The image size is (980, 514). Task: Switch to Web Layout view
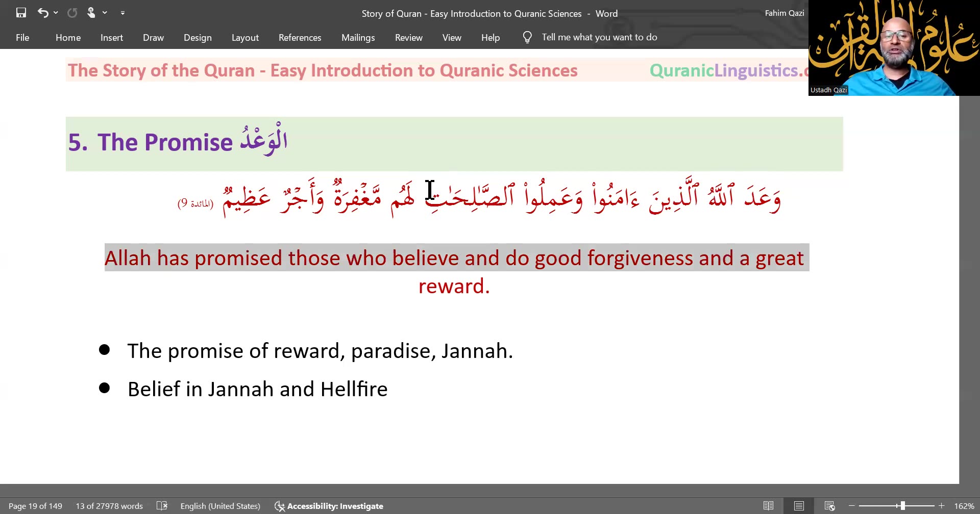(829, 505)
